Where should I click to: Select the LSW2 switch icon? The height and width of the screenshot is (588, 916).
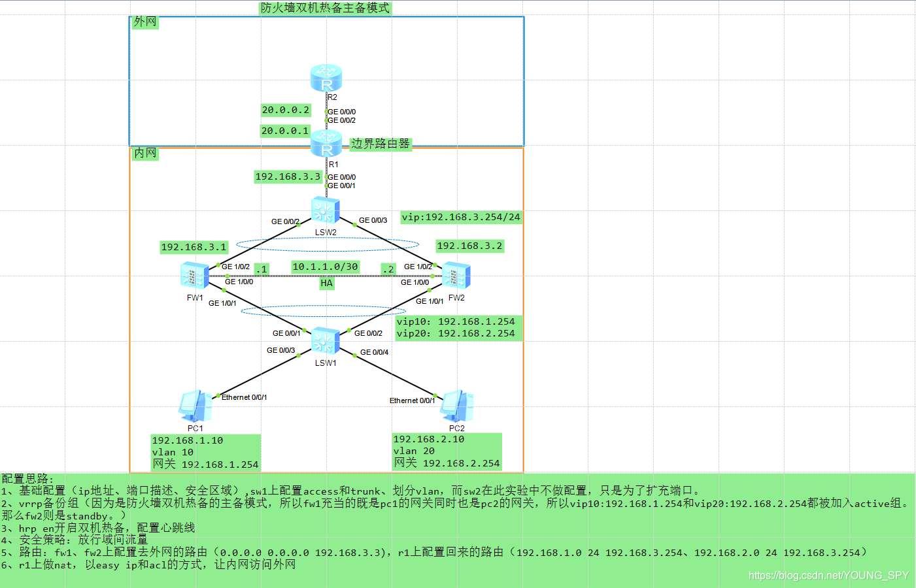[326, 210]
